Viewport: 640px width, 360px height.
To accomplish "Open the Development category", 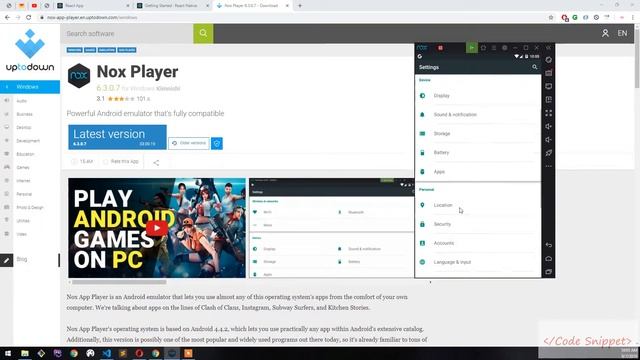I will (x=28, y=141).
